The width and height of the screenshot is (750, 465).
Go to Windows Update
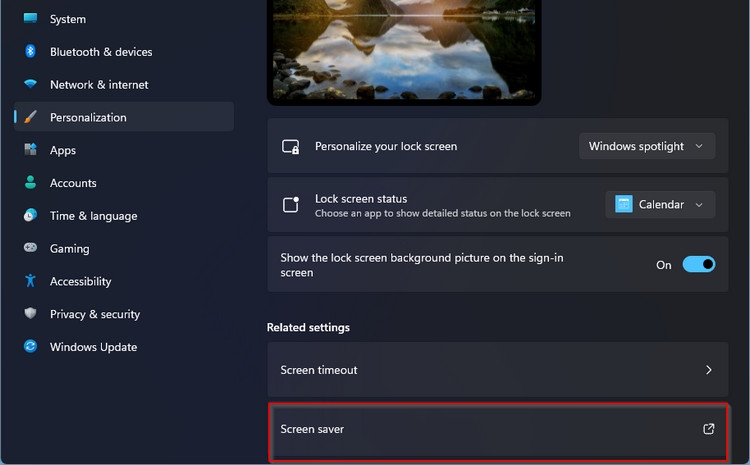point(124,346)
